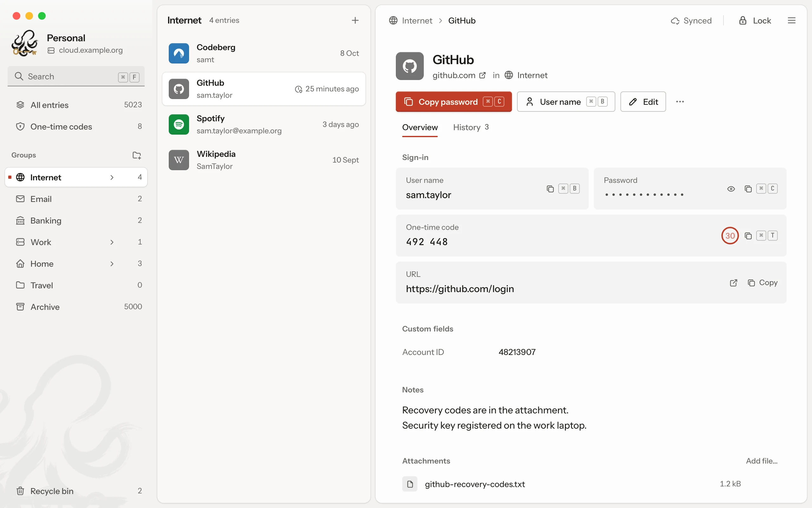Click the attachment file icon
The height and width of the screenshot is (508, 812).
(x=410, y=484)
